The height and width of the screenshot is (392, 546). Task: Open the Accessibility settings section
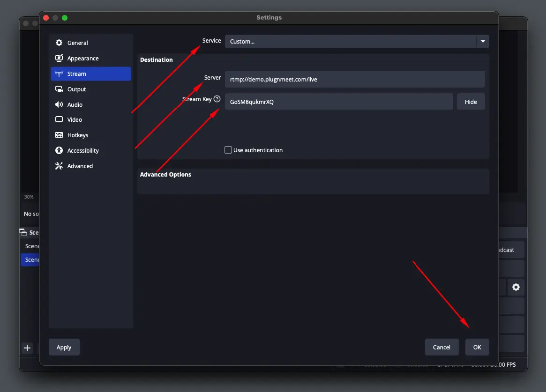pos(83,150)
